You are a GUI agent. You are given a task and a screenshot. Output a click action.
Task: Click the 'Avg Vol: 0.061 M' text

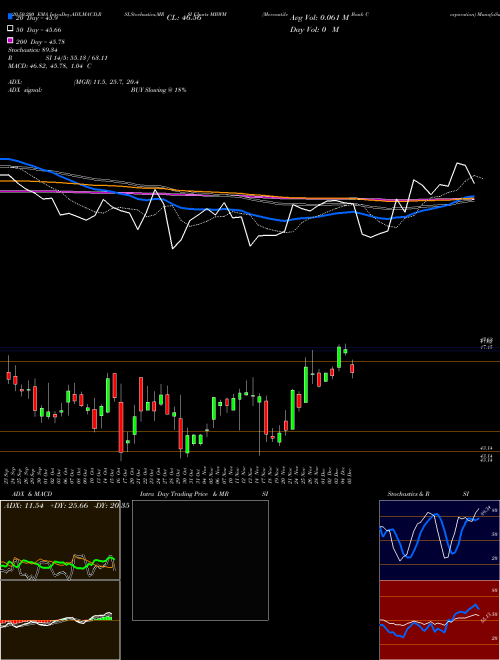(319, 18)
